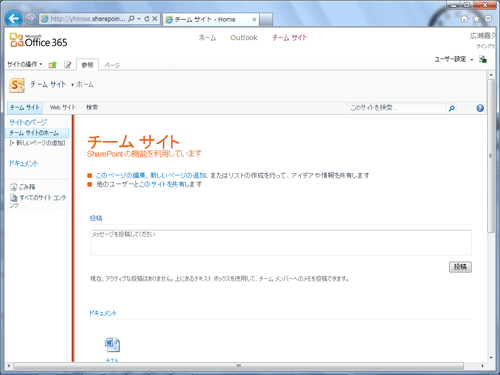Click the 投稿 section heading link
Screen dimensions: 500x375
pos(96,218)
